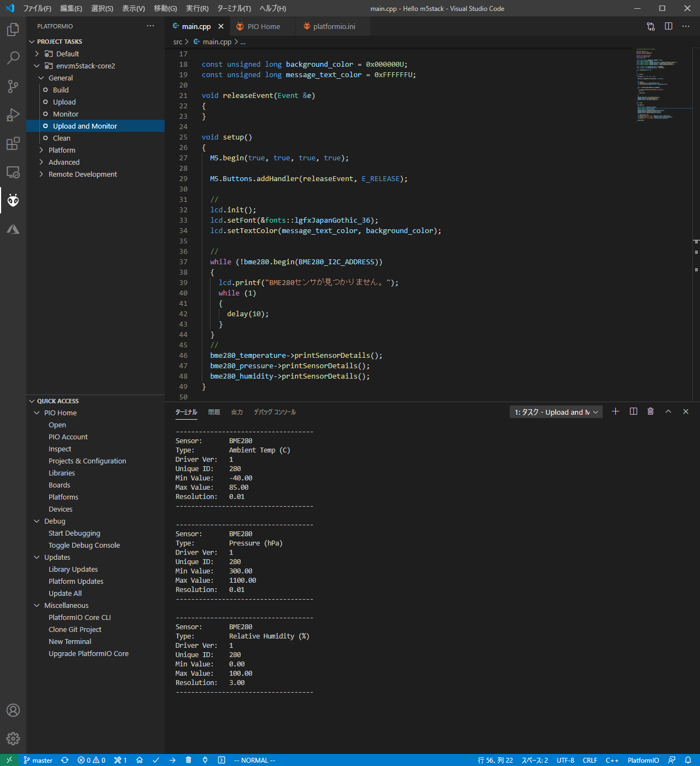Viewport: 700px width, 766px height.
Task: Open the terminal selector dropdown
Action: coord(556,412)
